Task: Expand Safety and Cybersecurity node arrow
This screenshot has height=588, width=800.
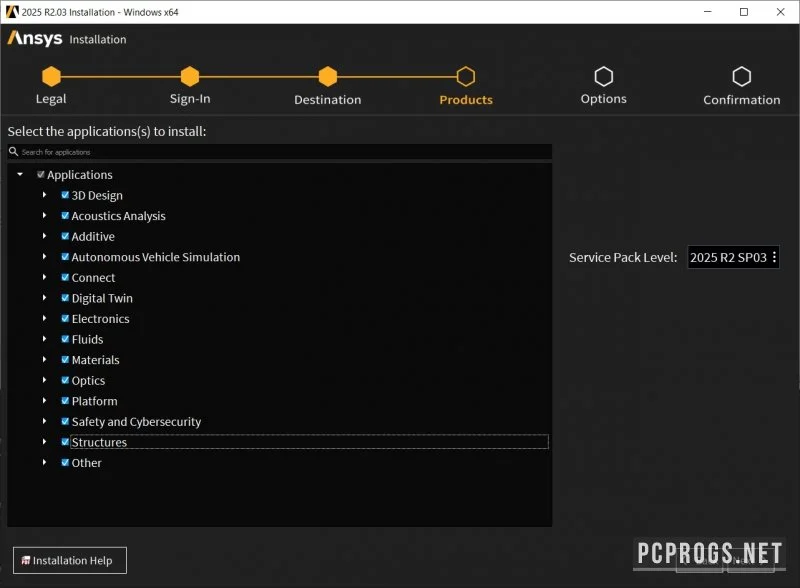Action: (44, 421)
